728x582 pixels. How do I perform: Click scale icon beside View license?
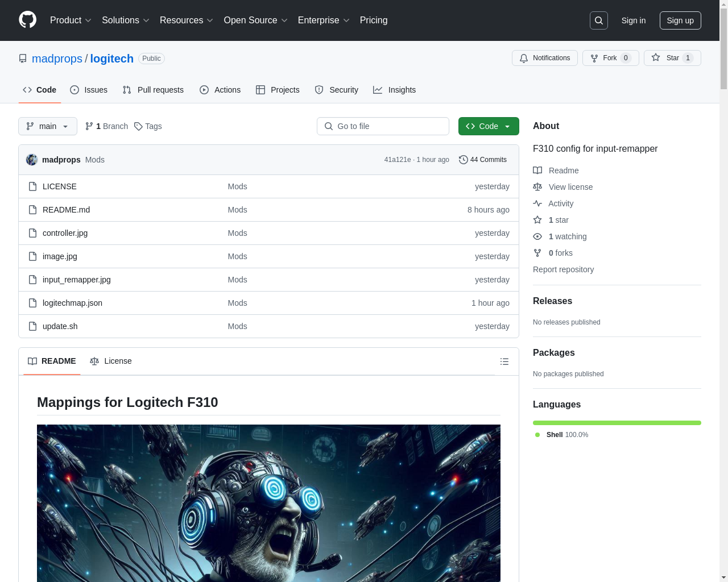537,187
